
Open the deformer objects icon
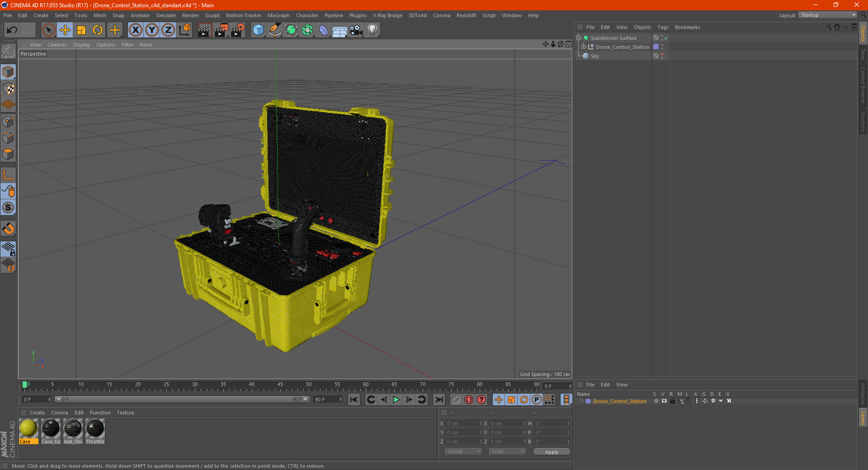(324, 30)
